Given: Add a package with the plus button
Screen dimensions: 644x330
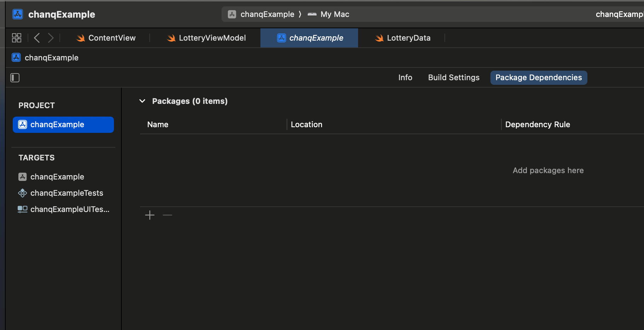Looking at the screenshot, I should [x=150, y=215].
